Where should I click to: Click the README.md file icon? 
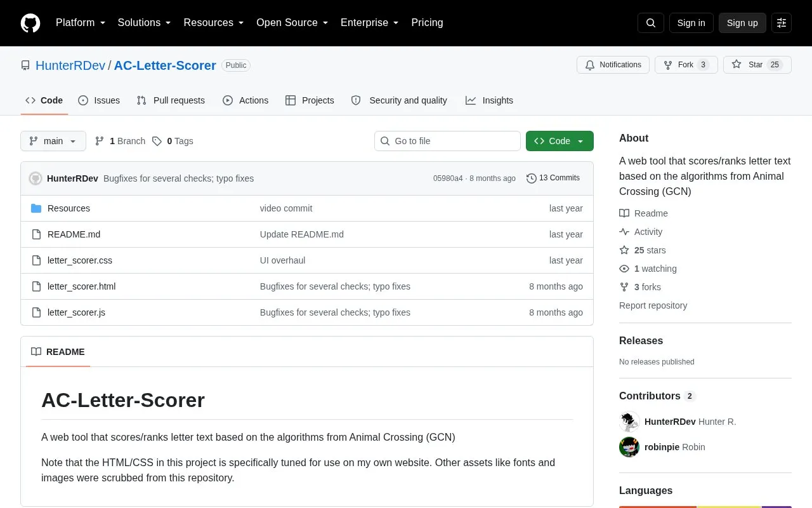click(36, 234)
